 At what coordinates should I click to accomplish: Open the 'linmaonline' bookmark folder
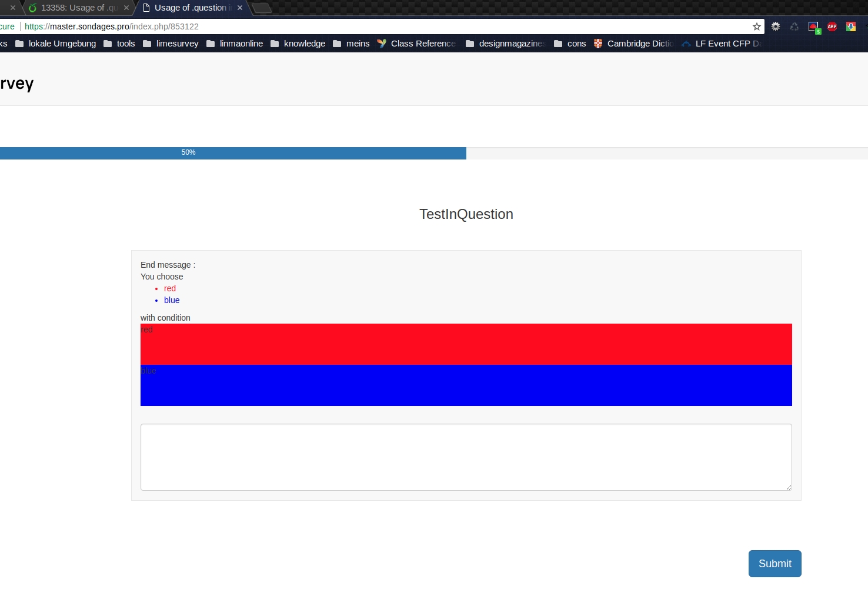click(x=235, y=44)
